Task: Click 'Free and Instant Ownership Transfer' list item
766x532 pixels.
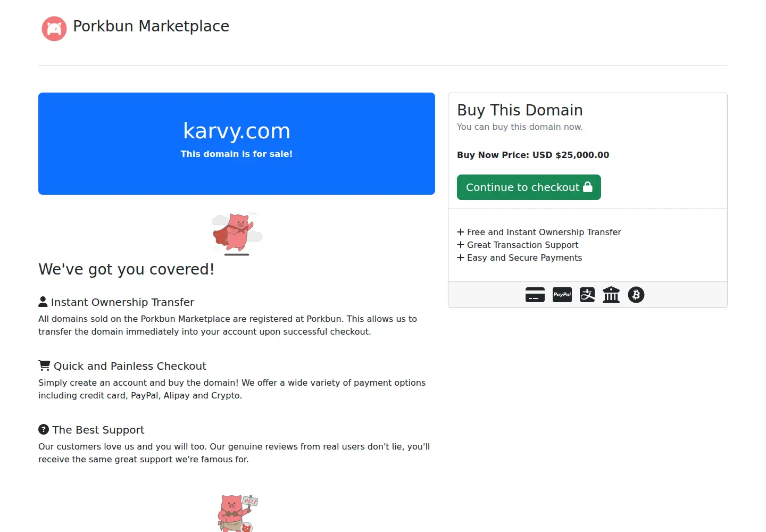Action: (544, 232)
